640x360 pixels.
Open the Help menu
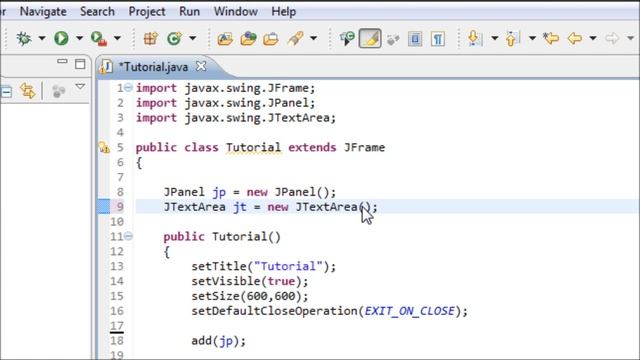(284, 12)
